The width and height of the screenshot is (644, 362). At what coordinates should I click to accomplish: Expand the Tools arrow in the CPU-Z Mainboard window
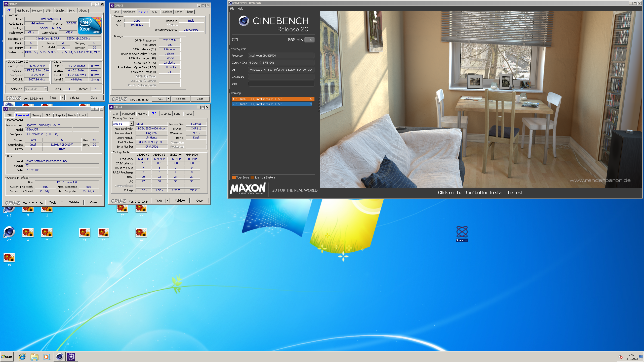tap(62, 202)
